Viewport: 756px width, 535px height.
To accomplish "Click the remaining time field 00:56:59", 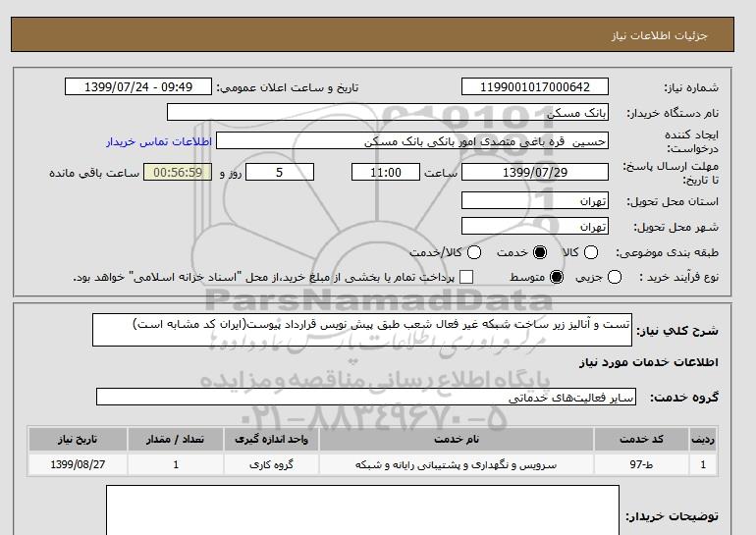I will click(x=178, y=172).
